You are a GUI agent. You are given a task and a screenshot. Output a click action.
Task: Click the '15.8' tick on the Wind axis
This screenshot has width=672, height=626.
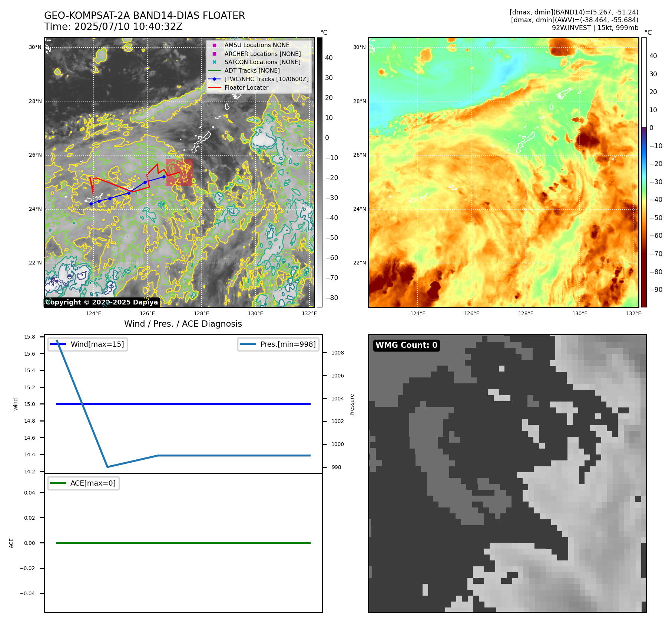tap(30, 337)
